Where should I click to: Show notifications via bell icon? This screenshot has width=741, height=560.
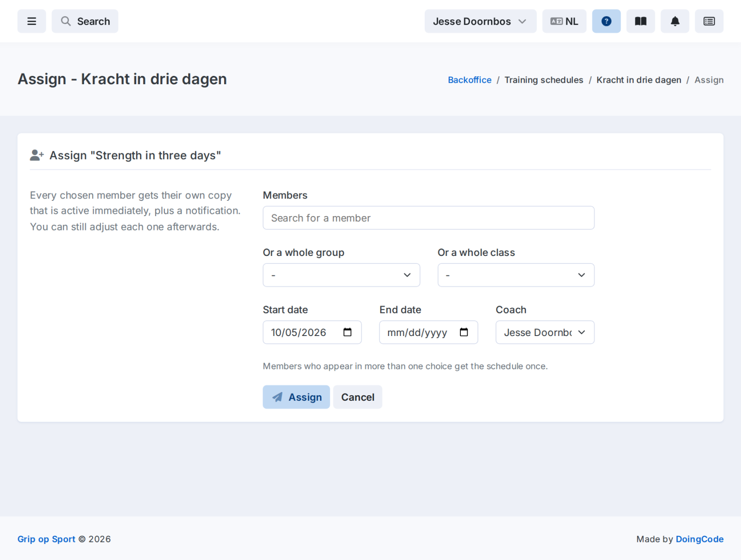click(675, 21)
